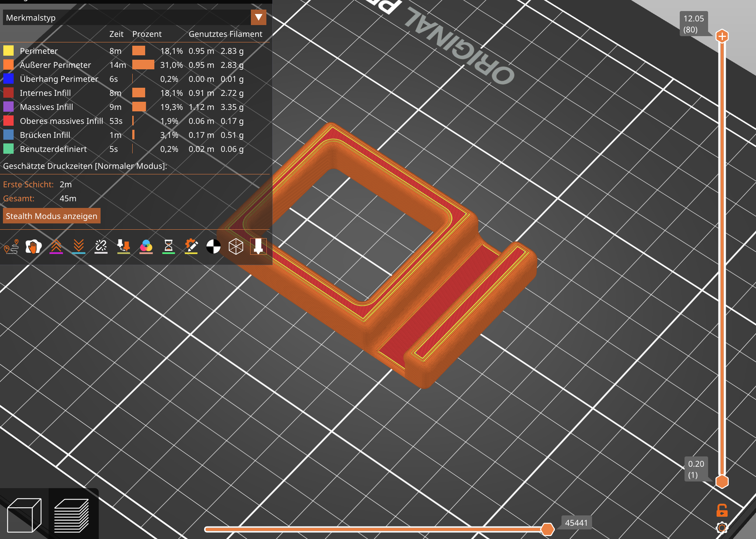Toggle tool changes nozzle-swap icon
Screen dimensions: 756x539
pos(123,247)
